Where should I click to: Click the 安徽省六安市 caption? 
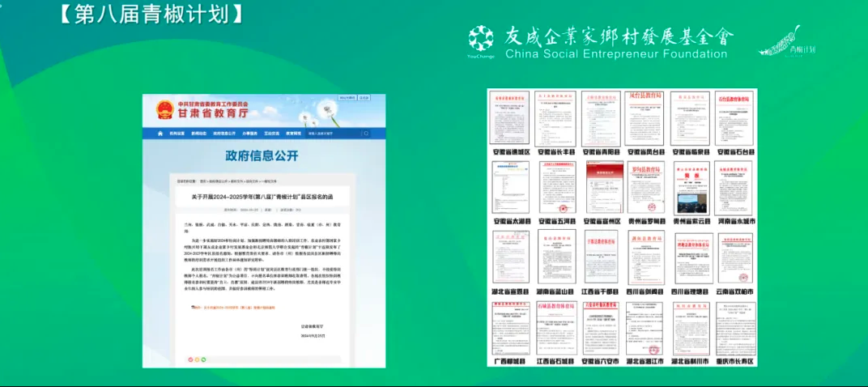click(600, 362)
